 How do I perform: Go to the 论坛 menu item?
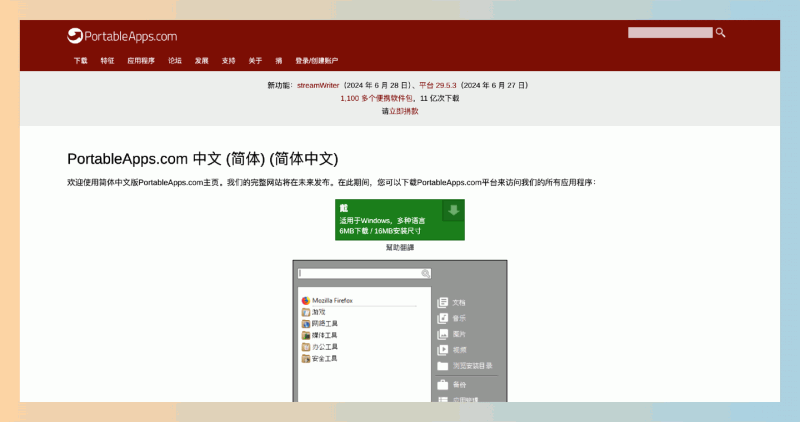click(x=175, y=61)
